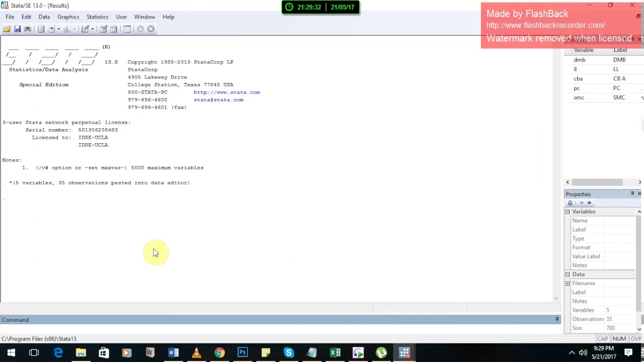Click the Save toolbar icon
The image size is (644, 362).
point(17,29)
